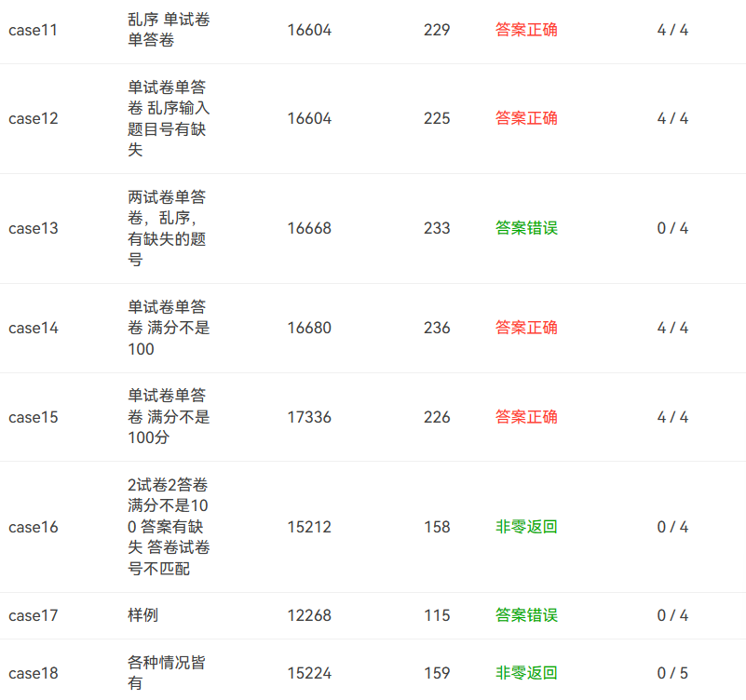
Task: Click case16 description '2试卷2答卷'
Action: 169,527
